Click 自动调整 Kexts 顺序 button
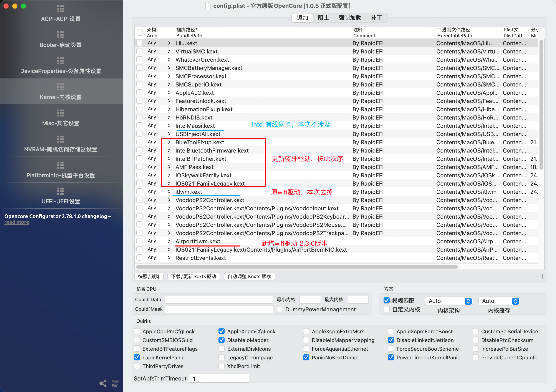The image size is (556, 392). point(249,276)
